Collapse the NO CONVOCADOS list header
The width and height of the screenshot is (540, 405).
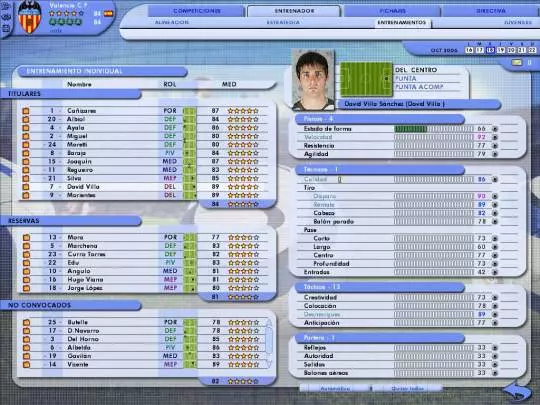[71, 305]
